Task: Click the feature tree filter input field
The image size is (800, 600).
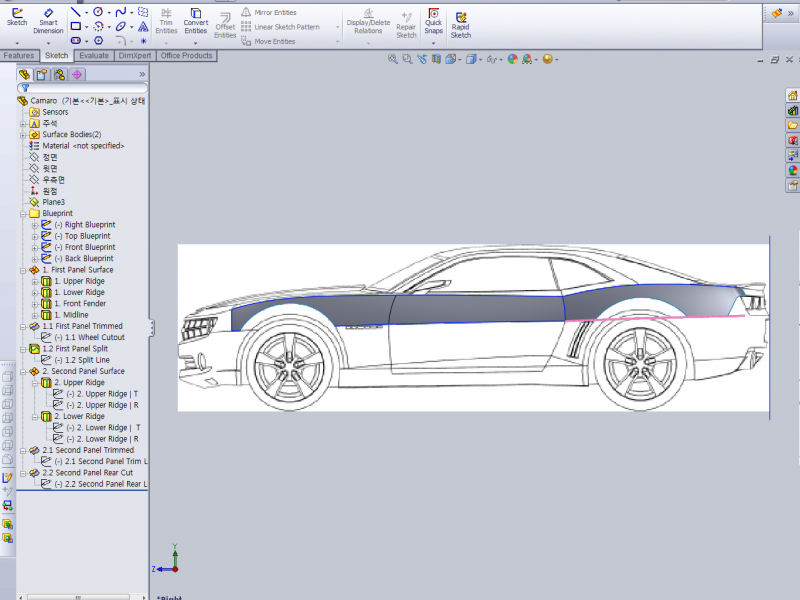Action: [x=85, y=88]
